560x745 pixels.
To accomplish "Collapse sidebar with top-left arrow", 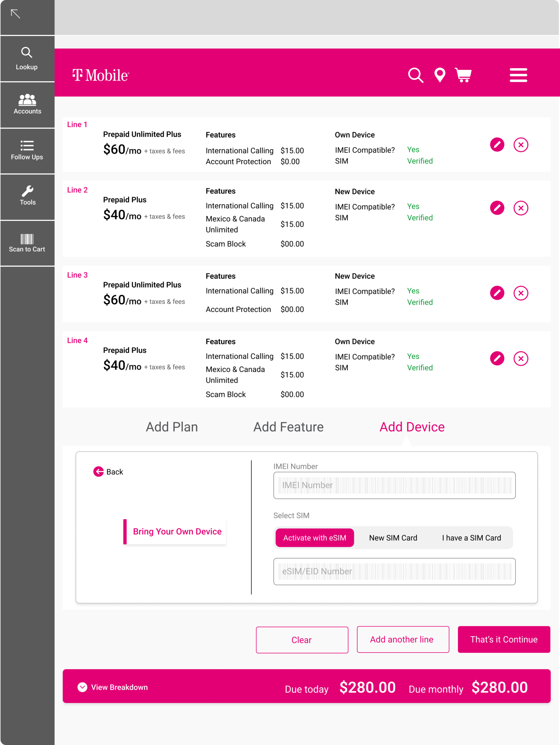I will [15, 14].
